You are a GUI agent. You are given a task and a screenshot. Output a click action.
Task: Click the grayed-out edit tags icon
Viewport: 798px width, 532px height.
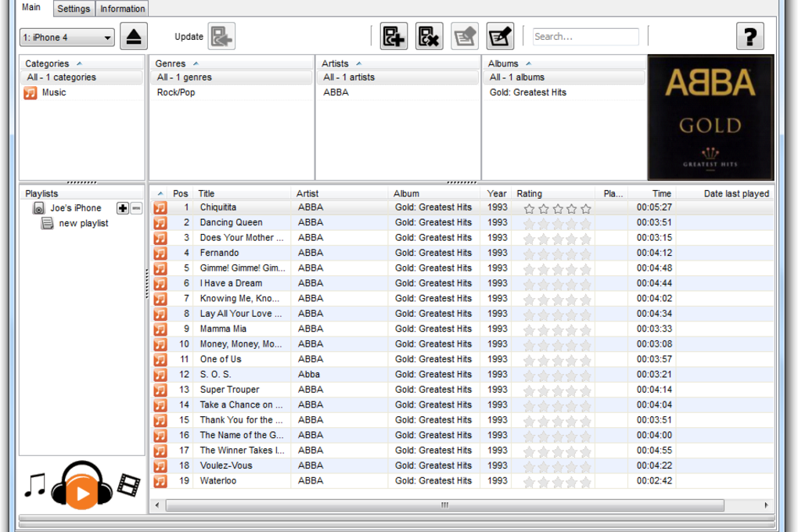465,37
